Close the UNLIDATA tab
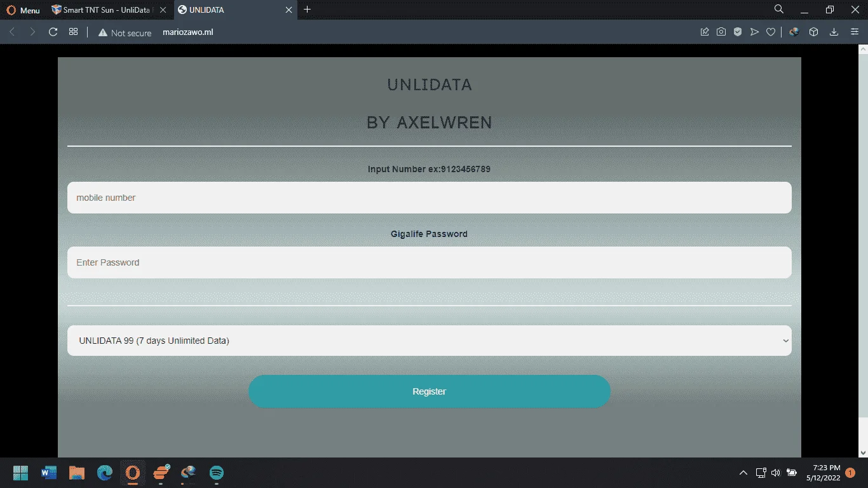The height and width of the screenshot is (488, 868). pos(288,10)
